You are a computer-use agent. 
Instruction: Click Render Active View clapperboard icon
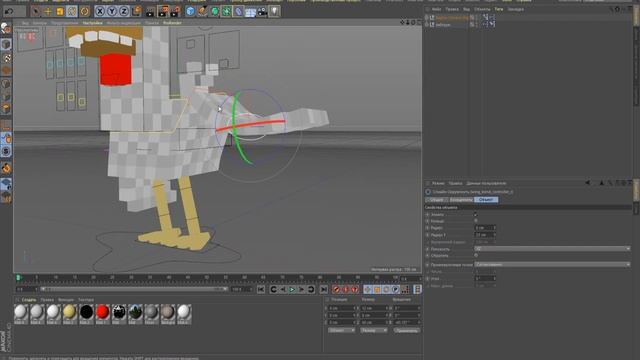[x=151, y=11]
